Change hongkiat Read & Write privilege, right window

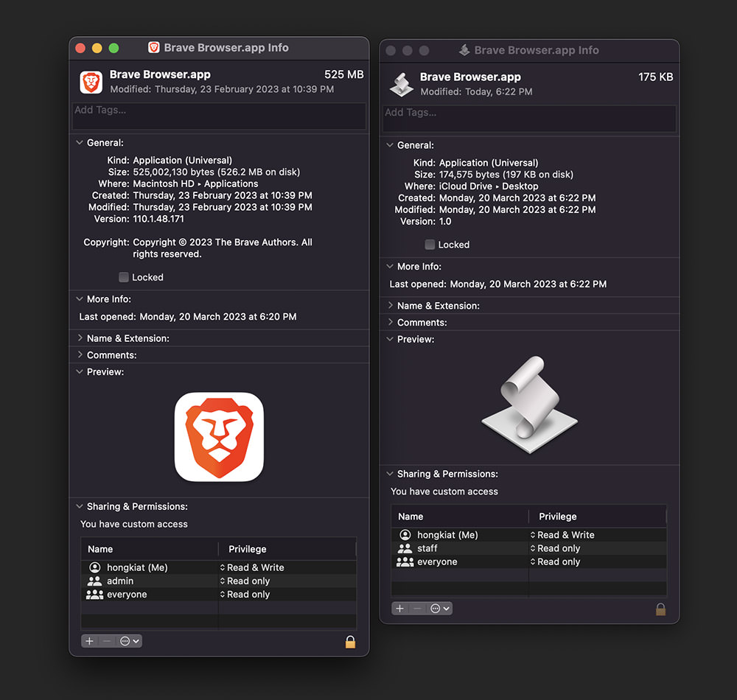pos(562,535)
